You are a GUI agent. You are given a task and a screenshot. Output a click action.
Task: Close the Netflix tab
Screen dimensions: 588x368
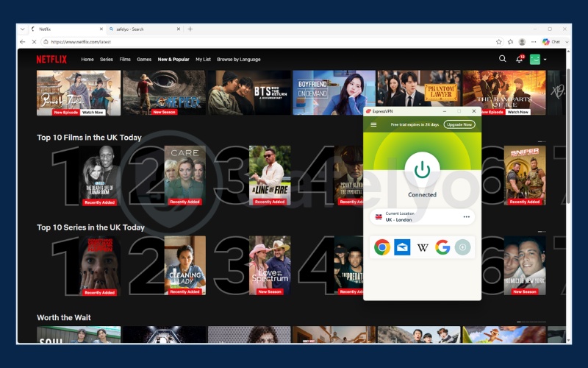click(x=101, y=29)
